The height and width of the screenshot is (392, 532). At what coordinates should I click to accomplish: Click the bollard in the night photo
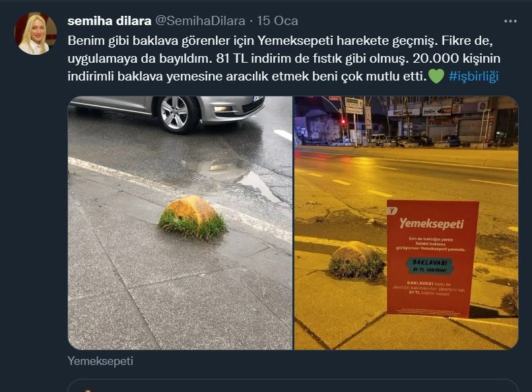357,261
